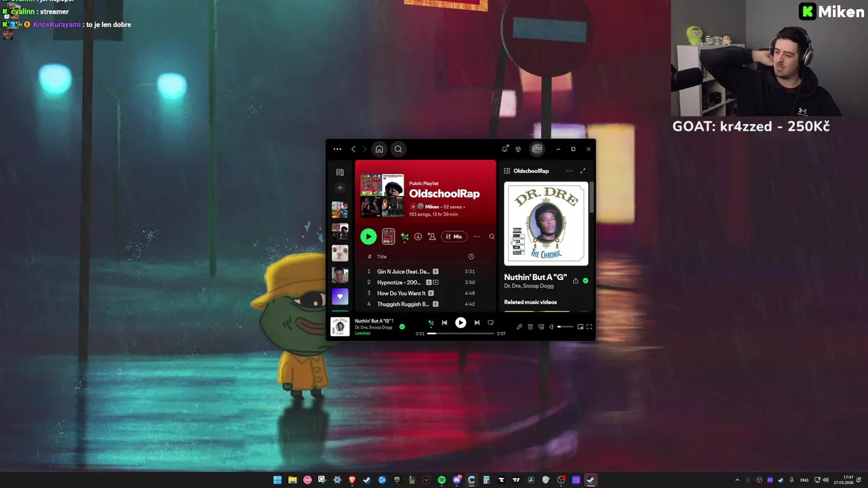868x488 pixels.
Task: Open Nuthin' But A "G" title in Now Playing panel
Action: (x=536, y=277)
